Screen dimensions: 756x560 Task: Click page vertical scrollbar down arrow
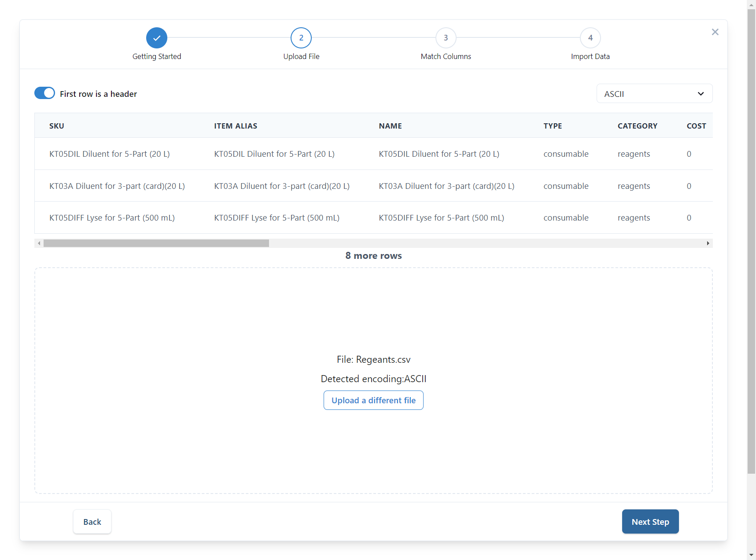pyautogui.click(x=751, y=555)
